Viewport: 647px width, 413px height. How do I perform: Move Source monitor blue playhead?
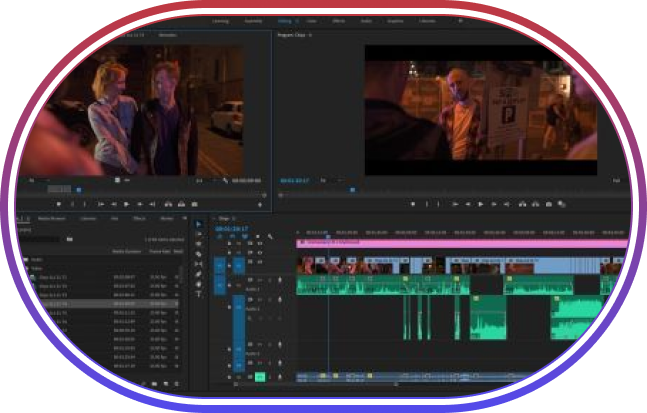pyautogui.click(x=79, y=190)
